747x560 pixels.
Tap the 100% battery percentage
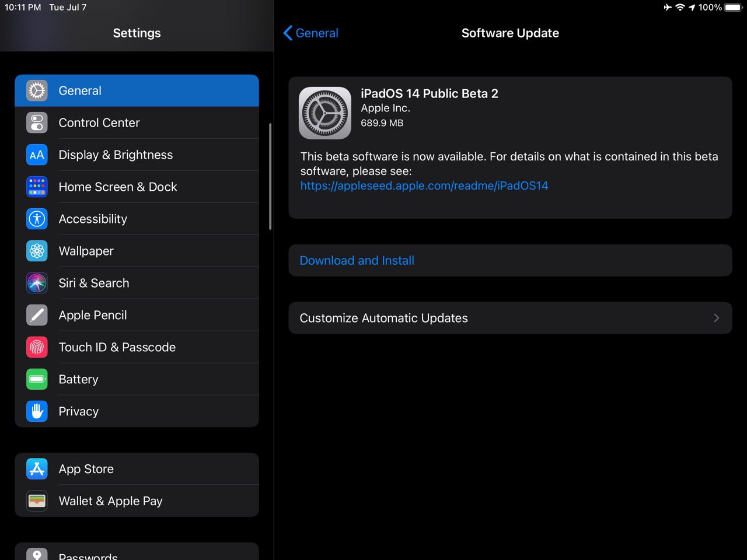[x=710, y=7]
